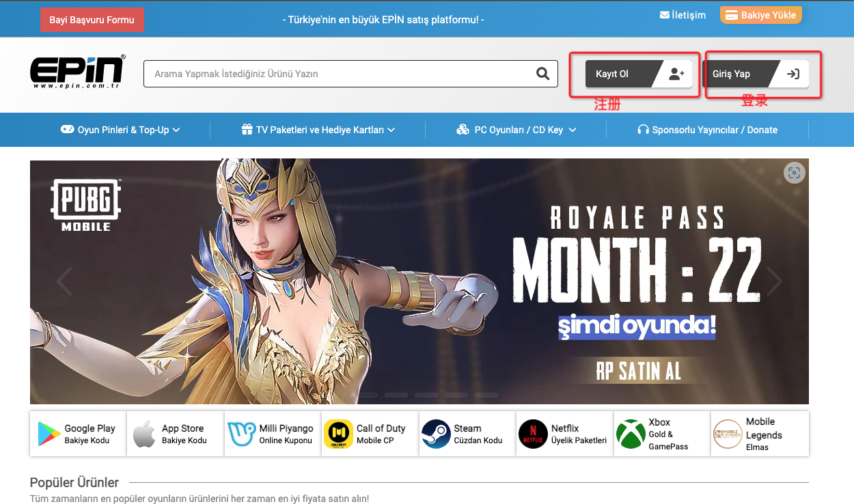854x504 pixels.
Task: Select the last banner carousel indicator
Action: [x=486, y=395]
